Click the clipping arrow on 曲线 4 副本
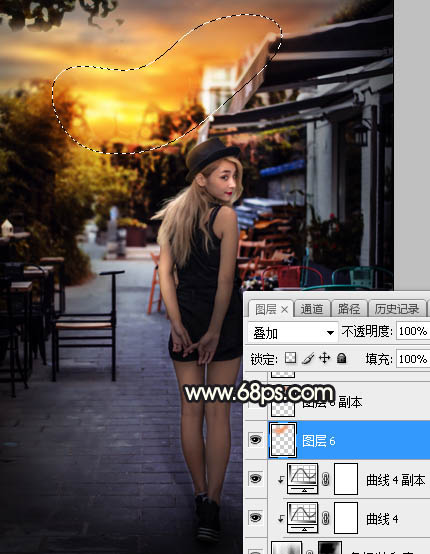This screenshot has width=430, height=554. [281, 479]
